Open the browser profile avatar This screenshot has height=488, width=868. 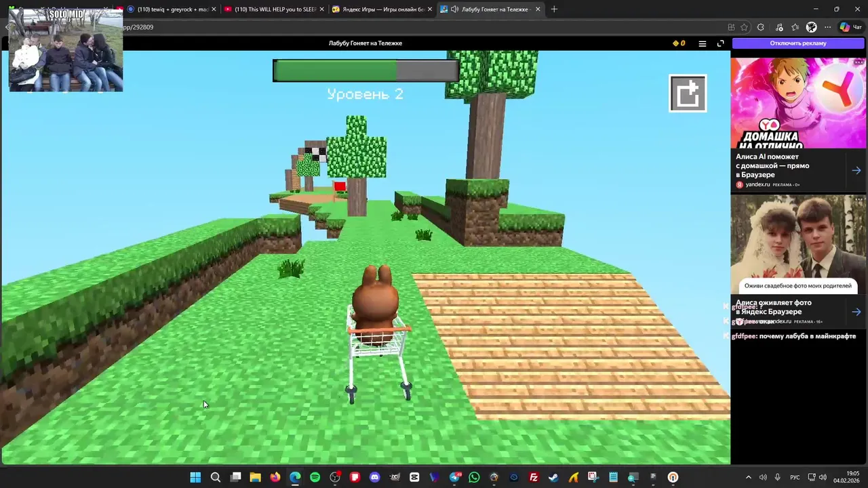tap(812, 27)
